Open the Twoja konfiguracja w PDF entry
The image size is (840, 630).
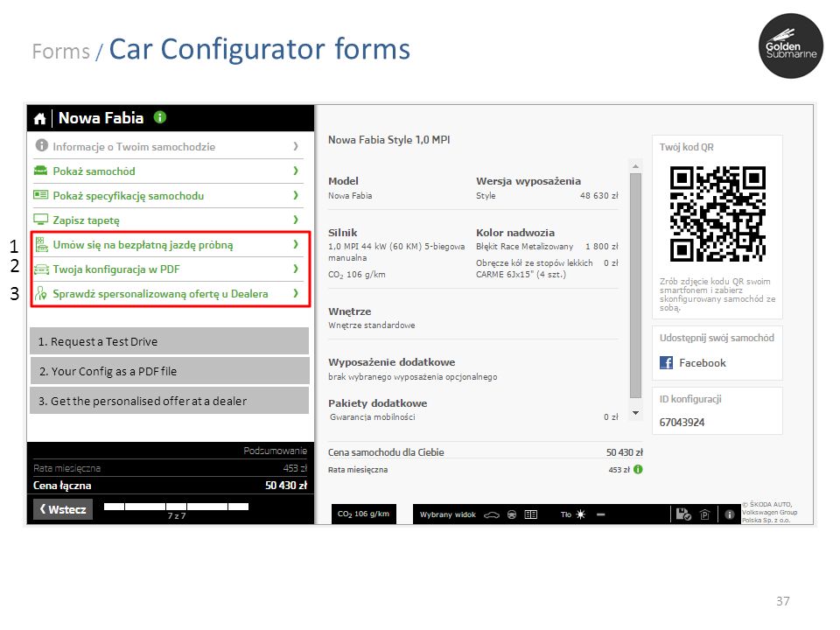[x=168, y=269]
